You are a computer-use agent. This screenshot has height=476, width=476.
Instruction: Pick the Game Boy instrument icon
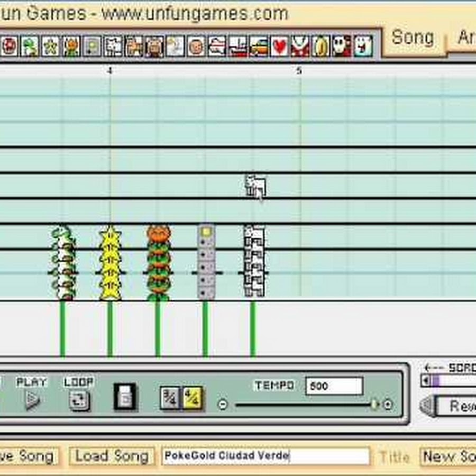[x=92, y=47]
